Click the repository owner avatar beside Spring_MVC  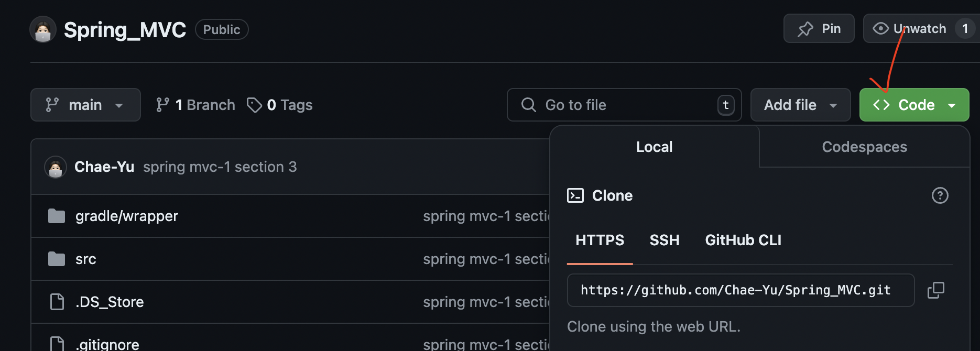click(43, 29)
